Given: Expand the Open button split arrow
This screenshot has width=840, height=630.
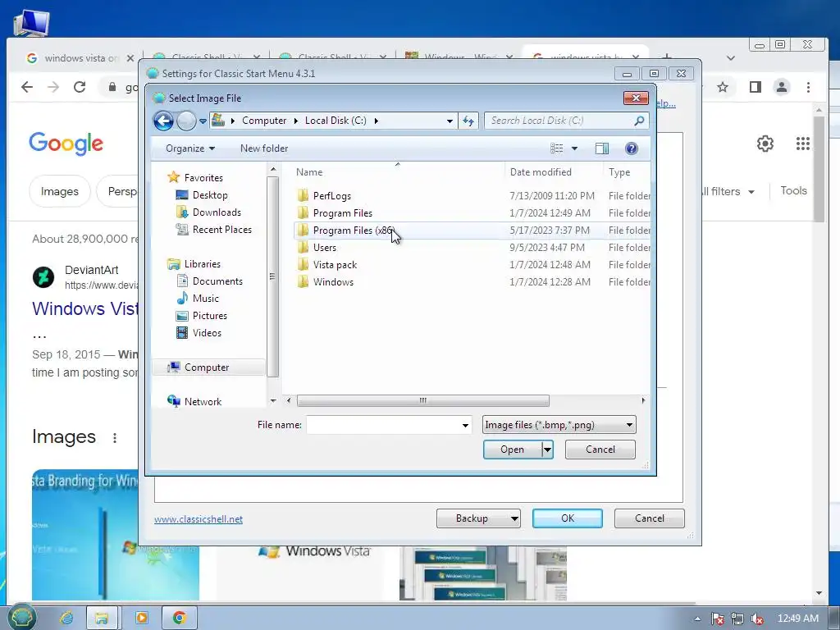Looking at the screenshot, I should click(547, 450).
